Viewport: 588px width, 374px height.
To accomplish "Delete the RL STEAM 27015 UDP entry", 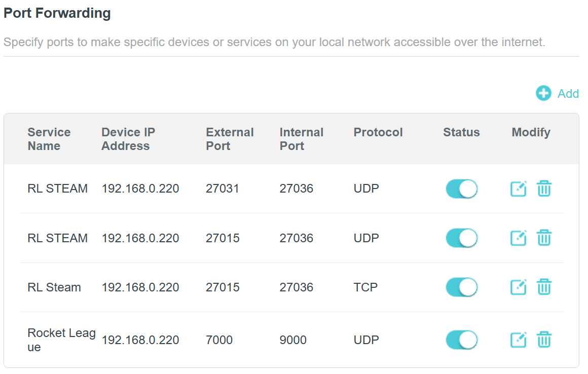I will click(x=544, y=238).
